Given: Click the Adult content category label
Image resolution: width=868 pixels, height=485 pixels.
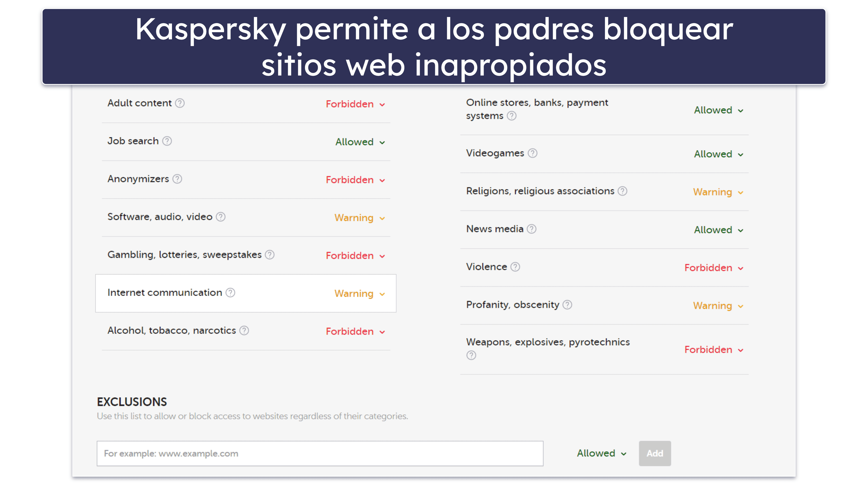Looking at the screenshot, I should (x=139, y=103).
